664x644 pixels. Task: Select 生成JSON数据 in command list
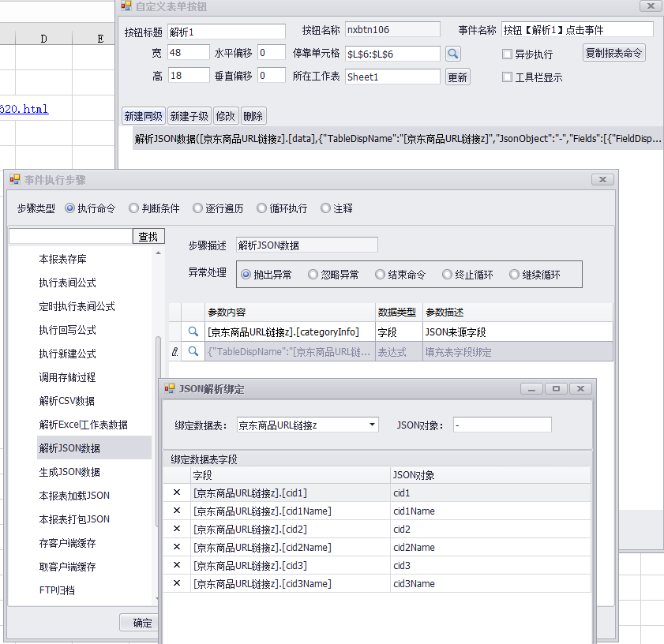coord(69,472)
